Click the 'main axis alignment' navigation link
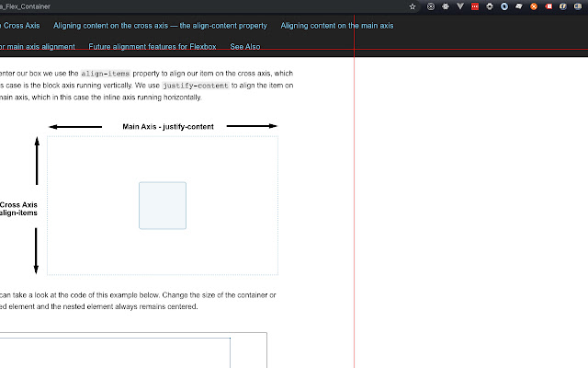 click(x=37, y=46)
